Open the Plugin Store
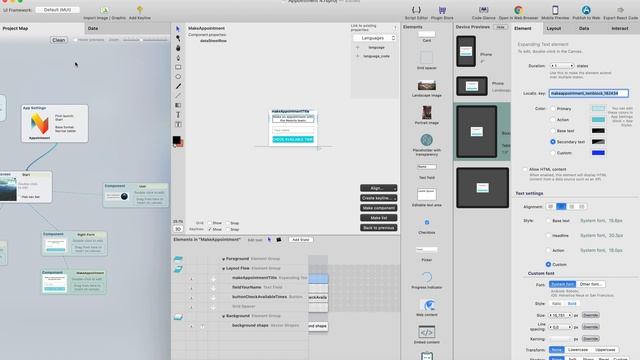Viewport: 640px width, 360px height. tap(442, 12)
